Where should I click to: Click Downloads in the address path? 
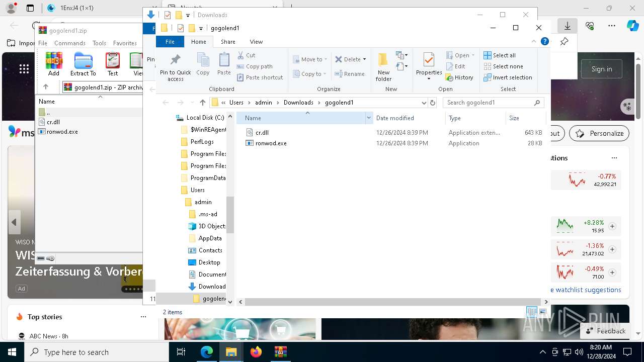pyautogui.click(x=298, y=103)
